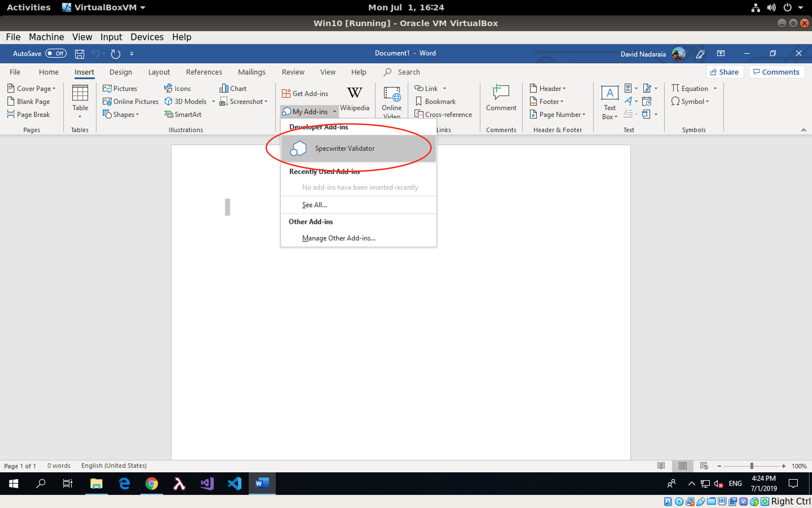Click the Redo/Repeat arrow in title bar

coord(115,54)
